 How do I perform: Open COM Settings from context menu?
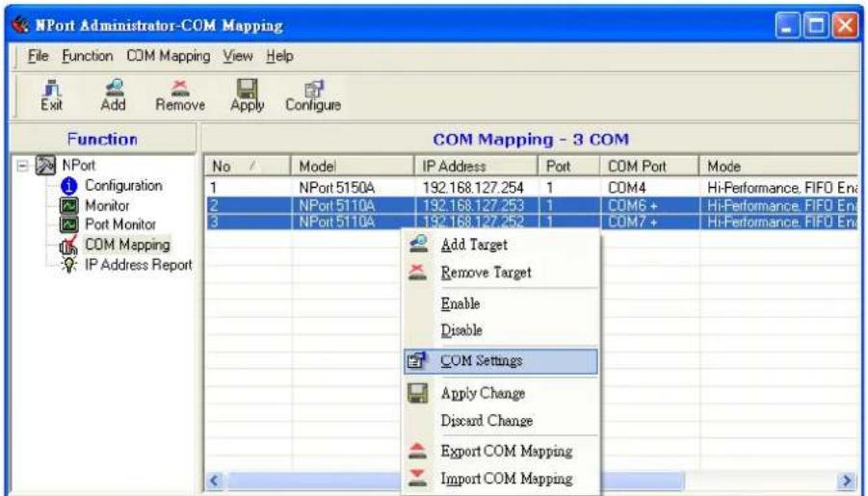[x=501, y=361]
